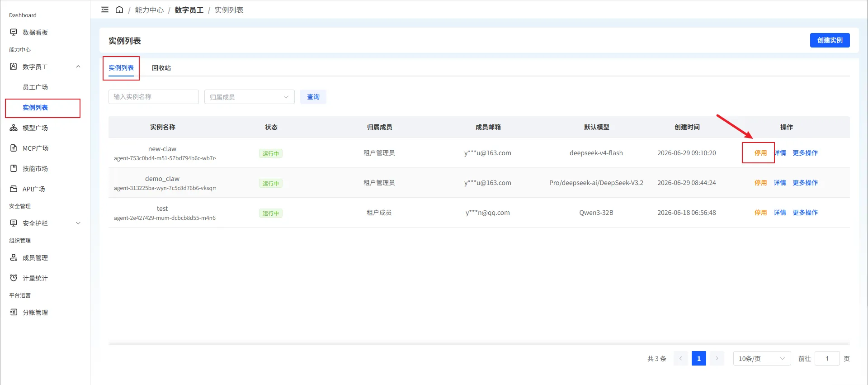Click the next page arrow button
Viewport: 868px width, 385px height.
click(717, 358)
